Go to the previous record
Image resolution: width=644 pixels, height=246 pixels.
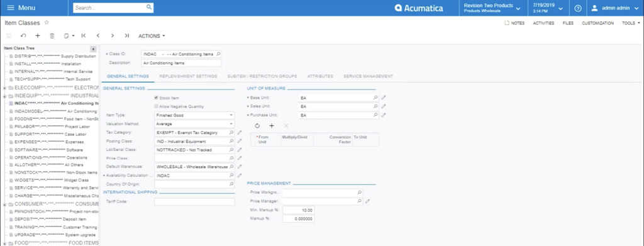coord(97,36)
